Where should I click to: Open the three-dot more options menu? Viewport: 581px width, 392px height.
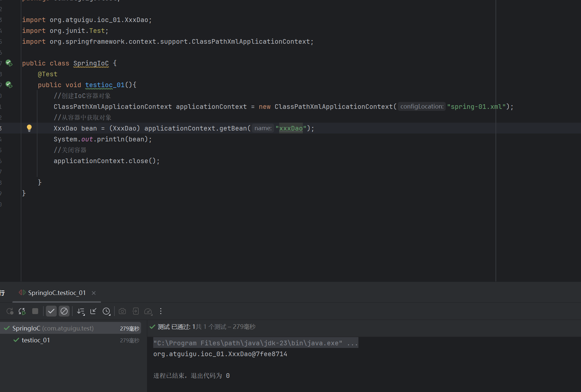[161, 311]
